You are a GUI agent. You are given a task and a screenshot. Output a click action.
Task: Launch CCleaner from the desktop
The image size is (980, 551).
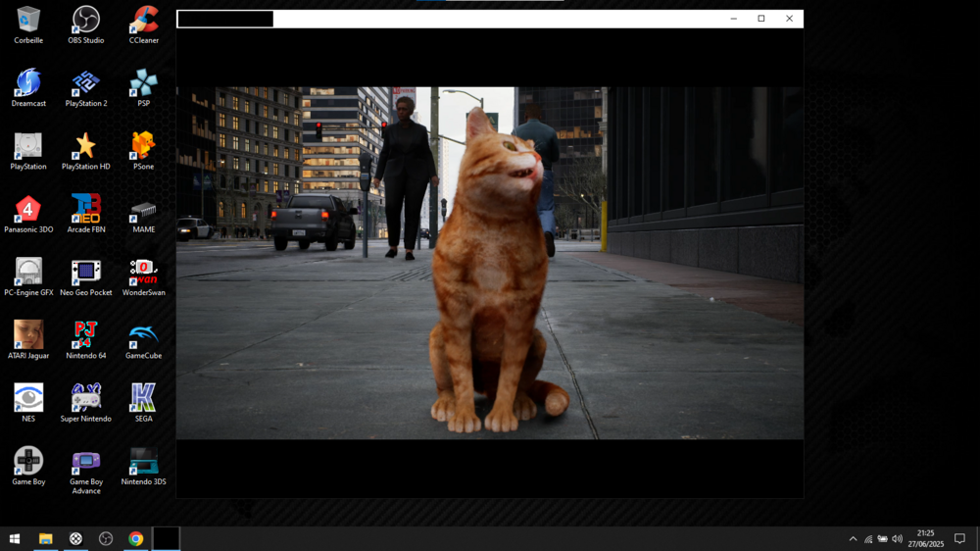click(x=144, y=20)
